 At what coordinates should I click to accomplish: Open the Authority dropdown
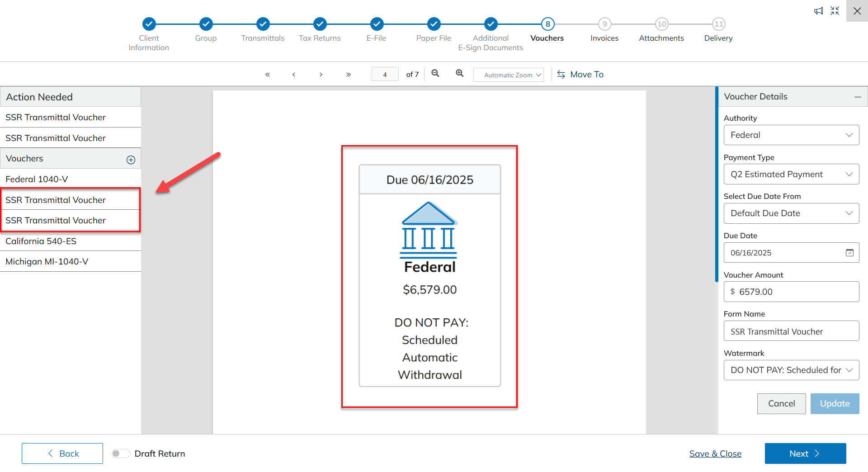point(791,135)
